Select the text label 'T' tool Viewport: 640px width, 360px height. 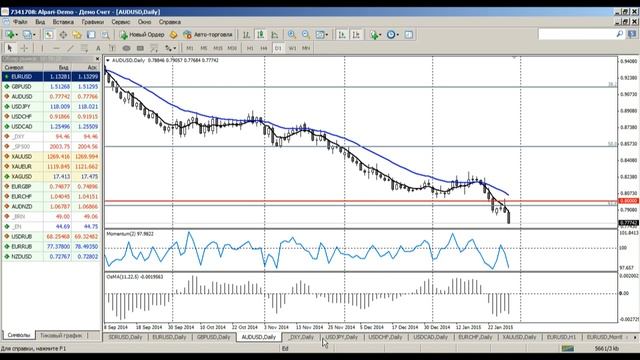click(112, 48)
